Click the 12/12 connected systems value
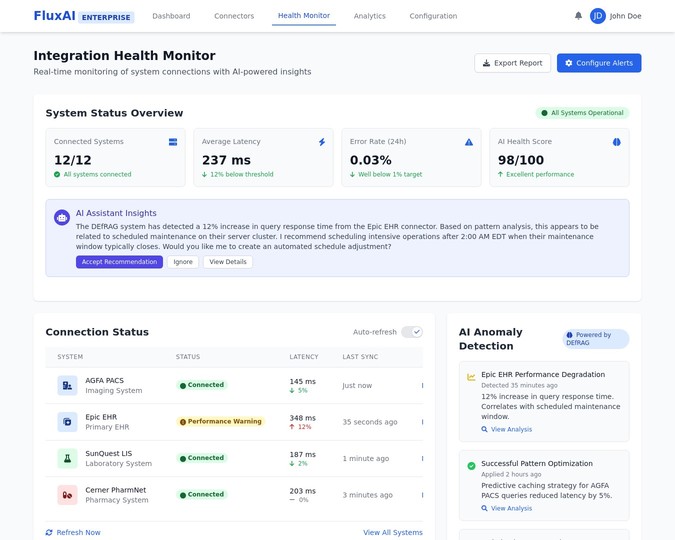 73,160
